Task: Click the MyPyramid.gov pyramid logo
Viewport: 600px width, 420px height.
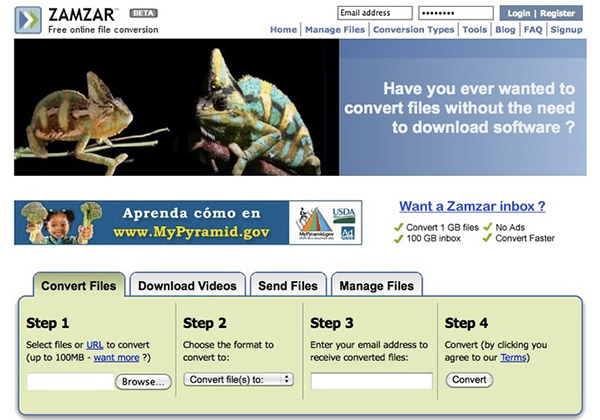Action: (x=316, y=223)
